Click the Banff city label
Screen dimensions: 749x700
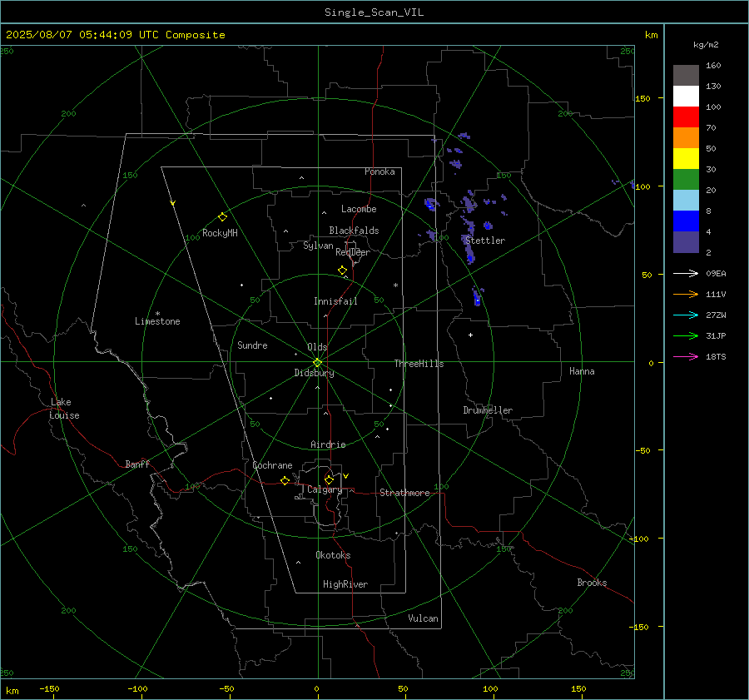click(137, 464)
